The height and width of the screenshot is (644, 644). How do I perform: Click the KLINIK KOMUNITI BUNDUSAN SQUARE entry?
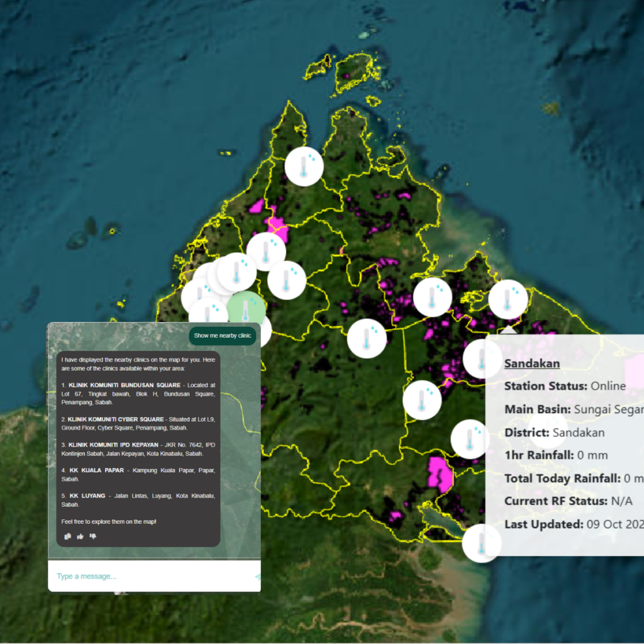tap(138, 394)
